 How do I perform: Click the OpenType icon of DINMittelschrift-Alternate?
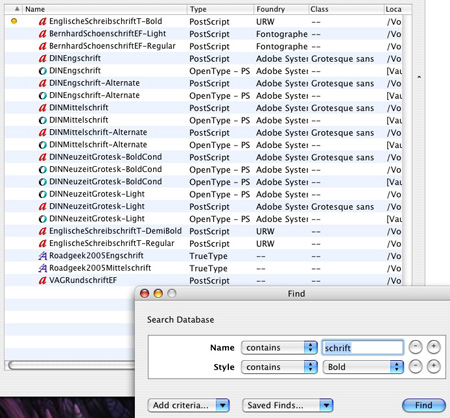(42, 145)
